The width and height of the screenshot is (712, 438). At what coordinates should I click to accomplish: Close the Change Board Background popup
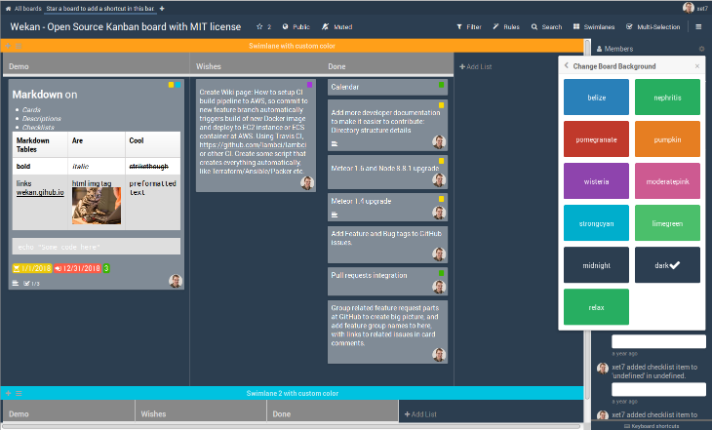697,66
